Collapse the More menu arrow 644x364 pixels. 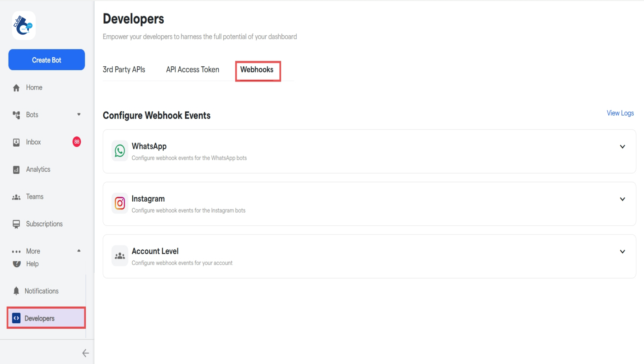(x=79, y=251)
